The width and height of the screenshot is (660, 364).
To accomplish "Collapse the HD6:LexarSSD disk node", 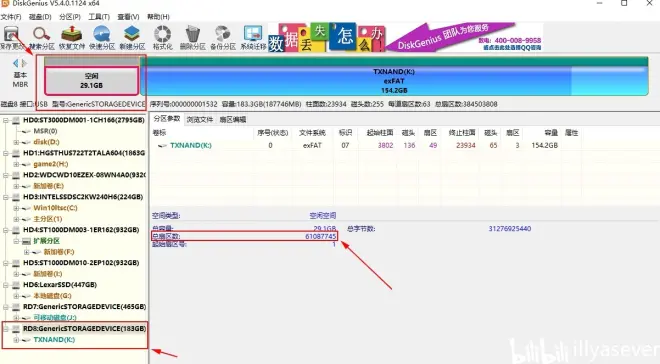I will click(6, 285).
